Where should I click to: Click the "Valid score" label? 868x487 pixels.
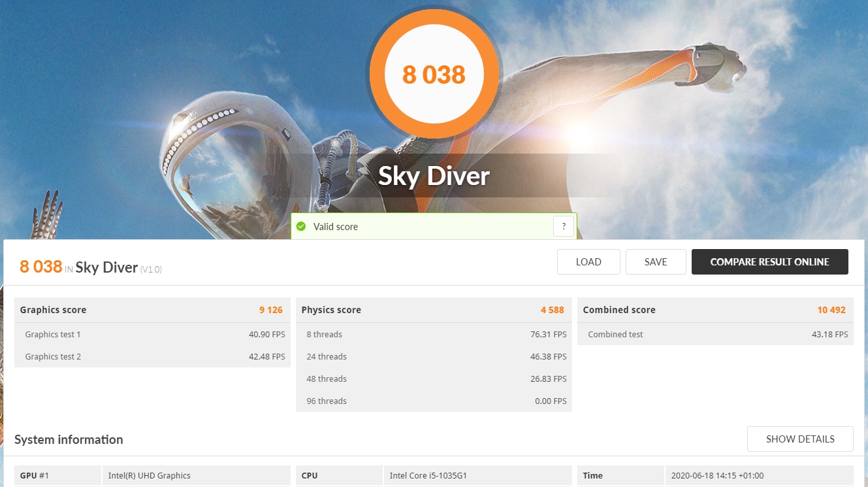pyautogui.click(x=336, y=227)
